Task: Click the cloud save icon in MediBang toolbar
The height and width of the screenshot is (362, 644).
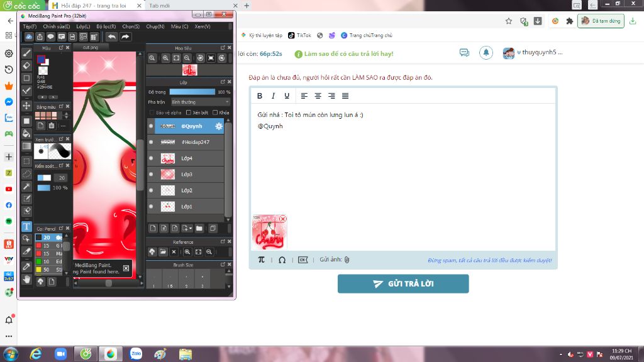Action: (29, 36)
